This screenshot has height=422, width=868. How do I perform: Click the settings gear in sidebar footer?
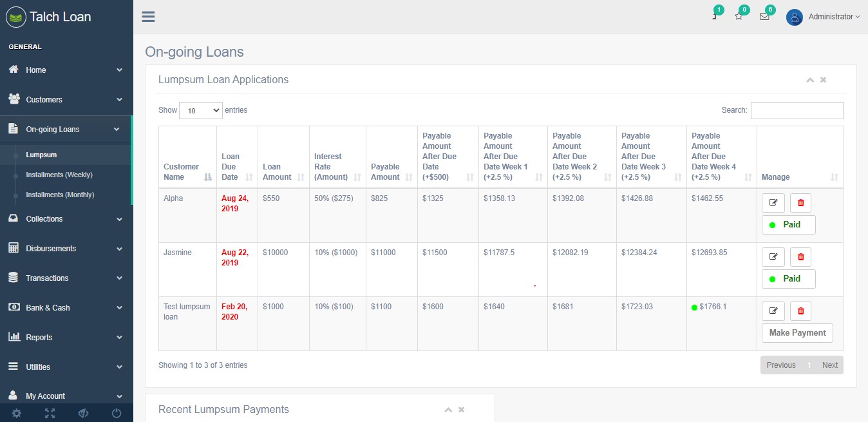[17, 413]
